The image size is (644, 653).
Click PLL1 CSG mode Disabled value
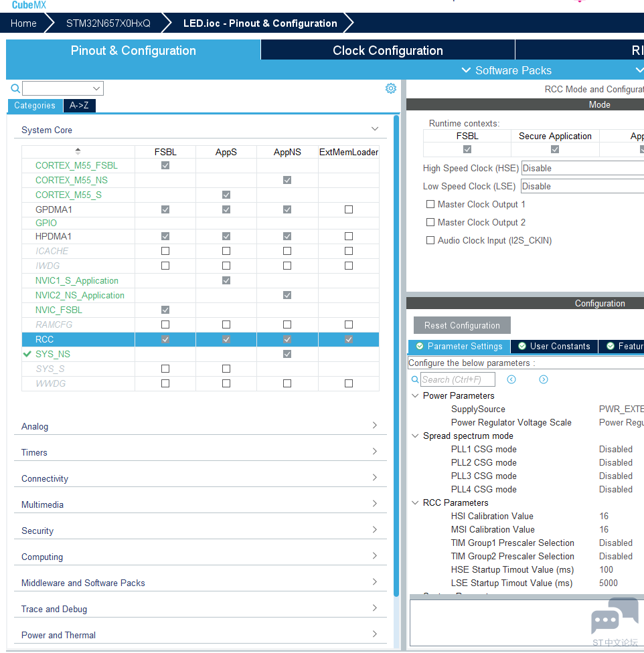click(x=616, y=449)
